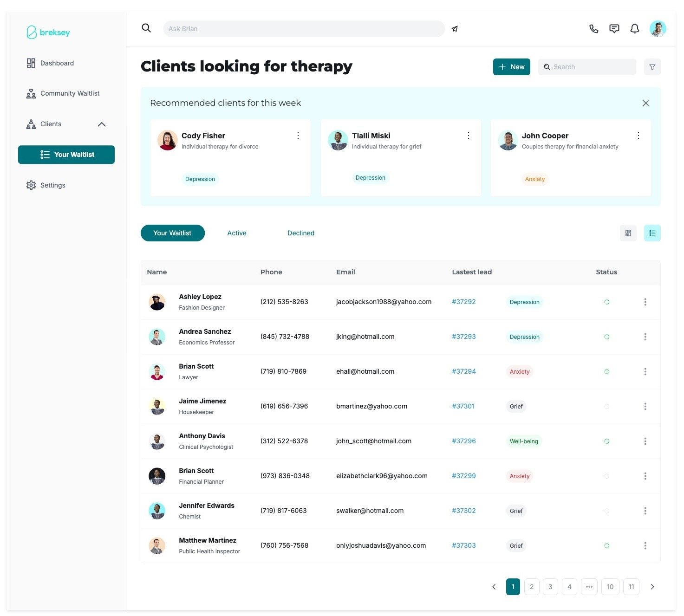The height and width of the screenshot is (616, 684).
Task: Dismiss the recommended clients panel
Action: point(645,103)
